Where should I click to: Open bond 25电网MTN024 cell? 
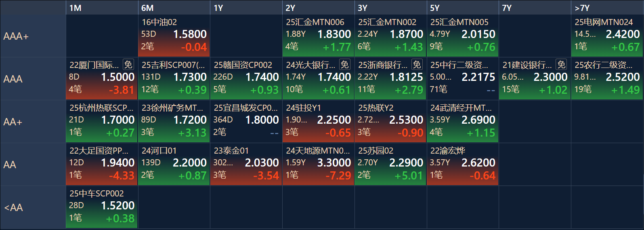(607, 36)
